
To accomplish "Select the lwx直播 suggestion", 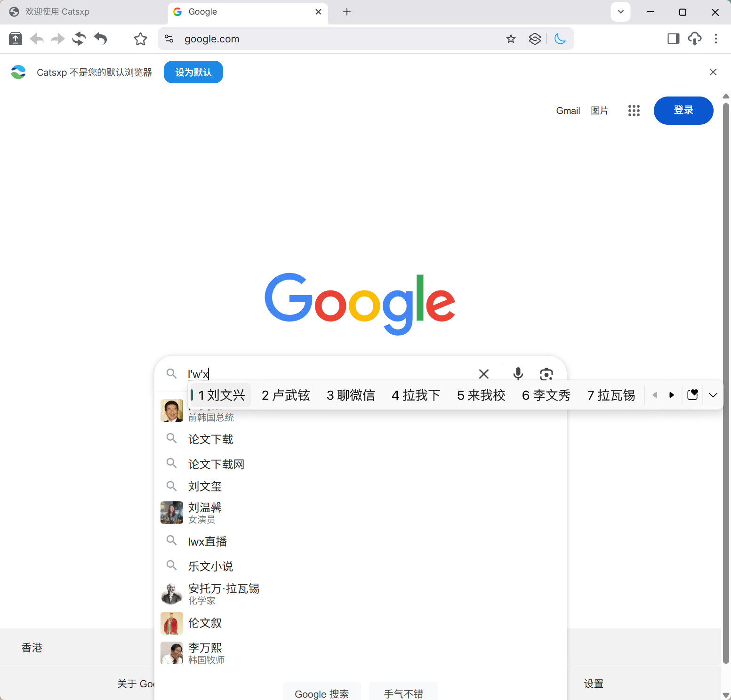I will point(361,541).
